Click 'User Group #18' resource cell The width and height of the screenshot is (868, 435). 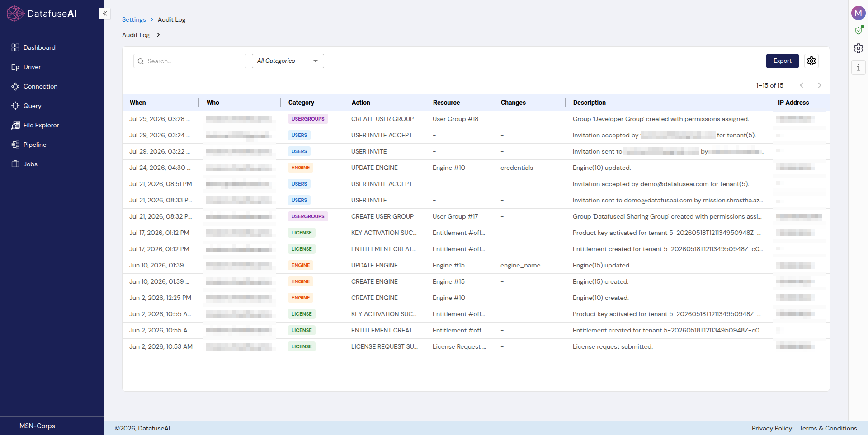pyautogui.click(x=455, y=119)
